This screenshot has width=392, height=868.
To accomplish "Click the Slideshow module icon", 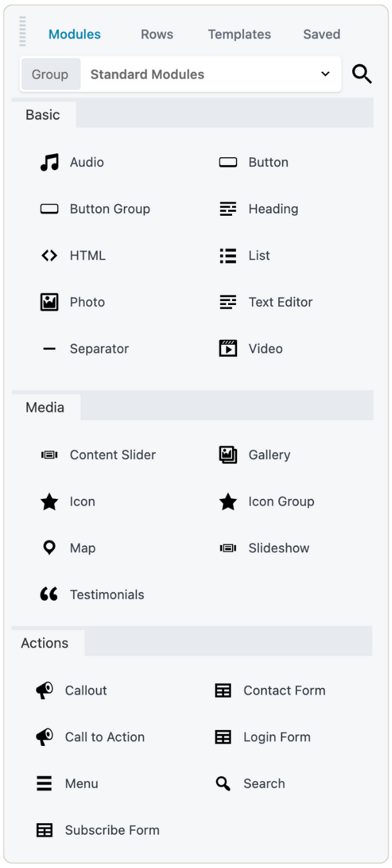I will coord(227,548).
